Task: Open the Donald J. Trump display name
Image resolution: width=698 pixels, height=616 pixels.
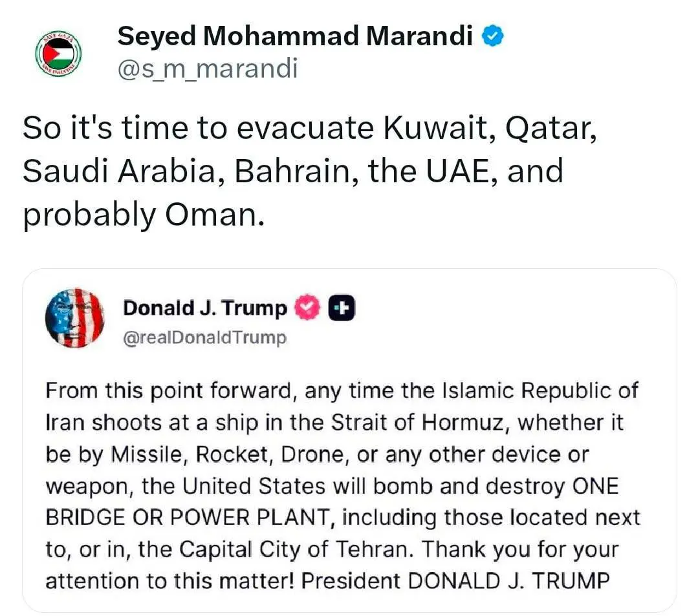Action: pyautogui.click(x=205, y=308)
